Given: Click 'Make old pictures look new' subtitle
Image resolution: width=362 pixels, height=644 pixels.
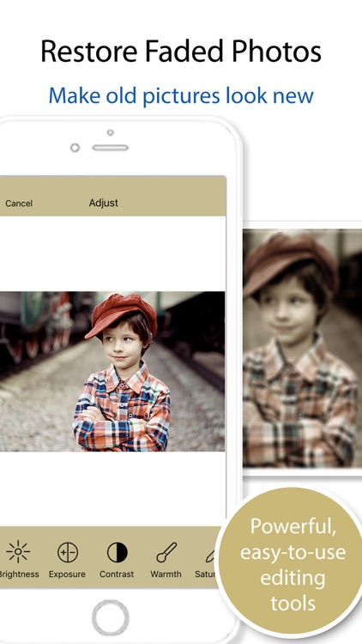Looking at the screenshot, I should [181, 95].
